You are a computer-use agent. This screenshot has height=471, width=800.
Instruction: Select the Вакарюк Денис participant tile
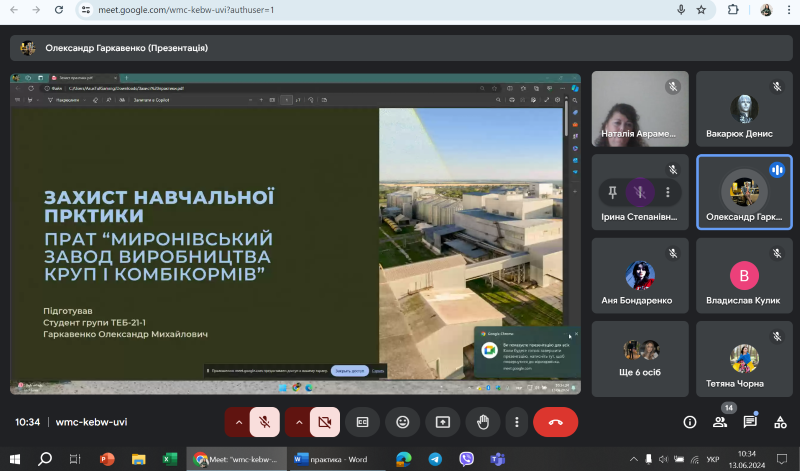(744, 109)
